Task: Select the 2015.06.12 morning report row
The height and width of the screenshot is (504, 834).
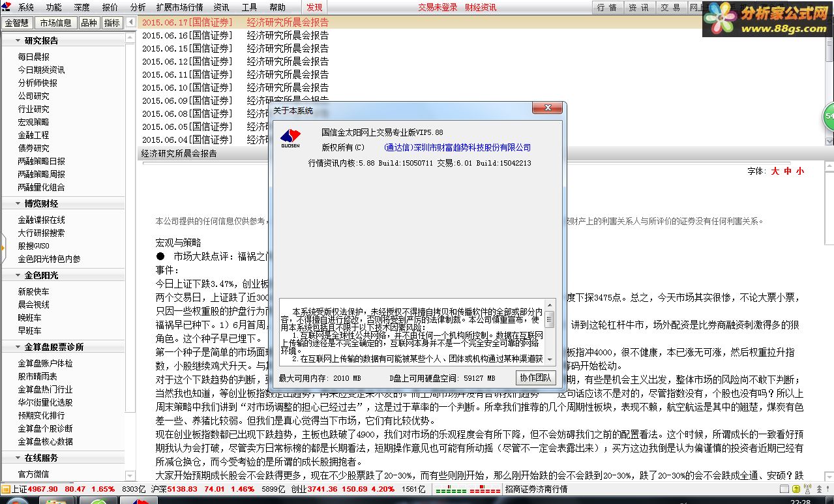Action: pos(481,61)
